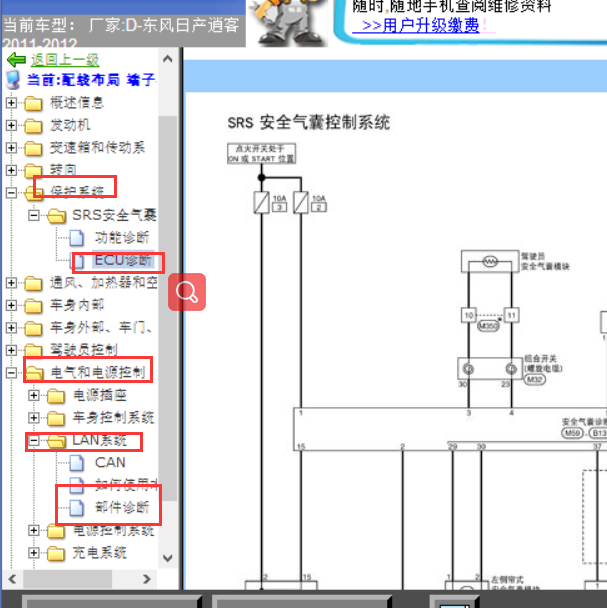Screen dimensions: 607x608
Task: Click the tree vertical scrollbar thumb
Action: (168, 308)
